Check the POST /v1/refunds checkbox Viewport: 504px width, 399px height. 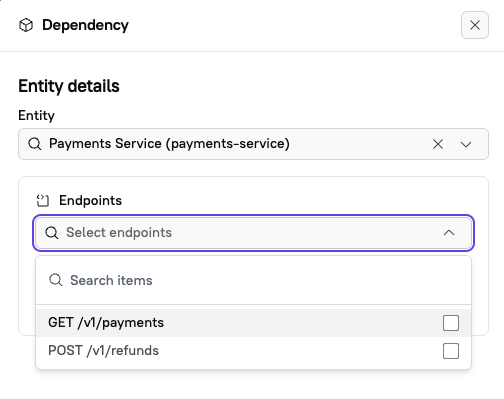tap(451, 351)
